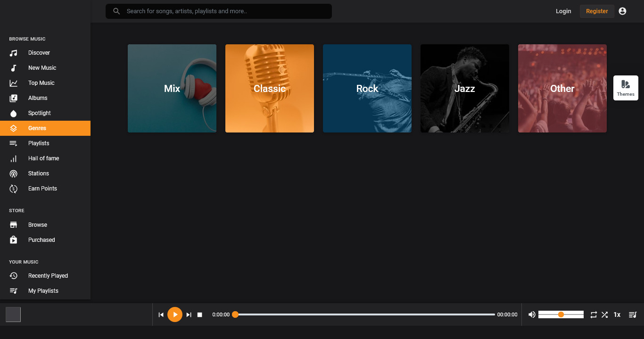Screen dimensions: 644x339
Task: Click the Login link
Action: coord(563,11)
